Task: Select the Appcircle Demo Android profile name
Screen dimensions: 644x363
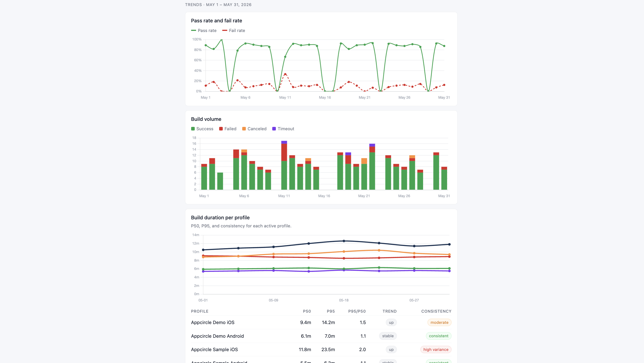Action: (x=217, y=336)
